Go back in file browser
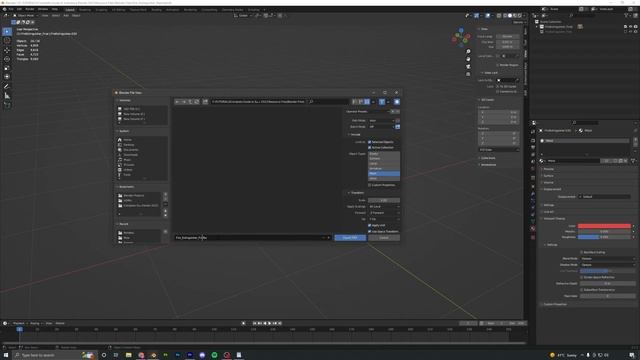The width and height of the screenshot is (640, 360). pos(178,102)
